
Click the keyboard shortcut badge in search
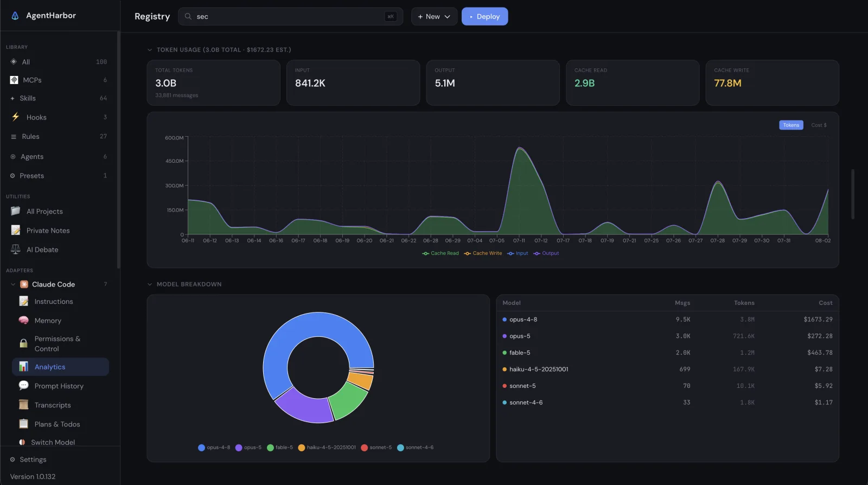pos(391,16)
